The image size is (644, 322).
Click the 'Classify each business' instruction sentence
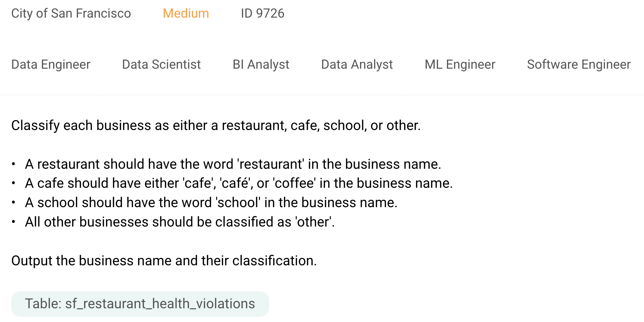216,125
